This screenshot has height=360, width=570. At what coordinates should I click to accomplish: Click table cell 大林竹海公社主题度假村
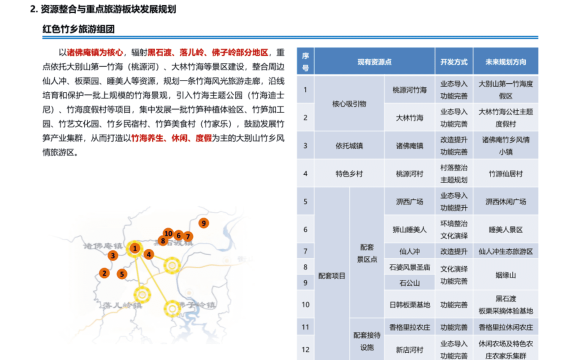pos(506,117)
